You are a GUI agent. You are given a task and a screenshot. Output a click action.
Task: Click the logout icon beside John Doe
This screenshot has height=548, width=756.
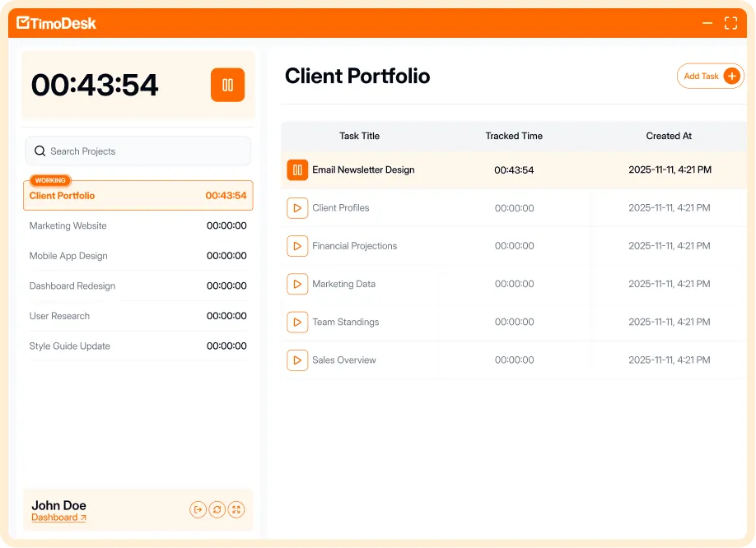click(198, 510)
